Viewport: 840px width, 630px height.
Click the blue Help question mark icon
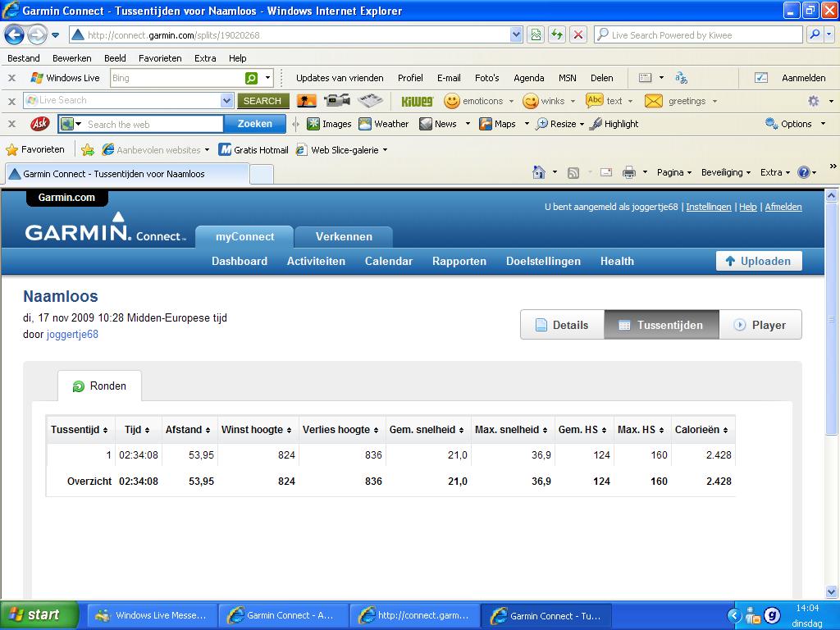(804, 172)
